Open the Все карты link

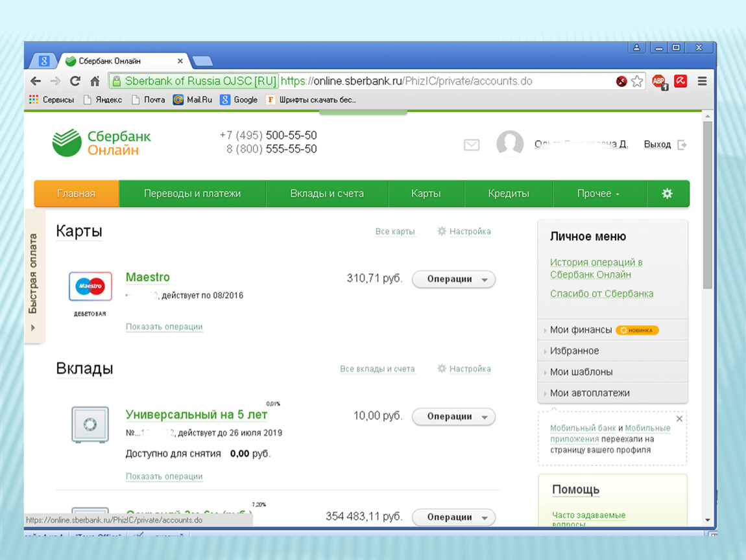pos(395,231)
